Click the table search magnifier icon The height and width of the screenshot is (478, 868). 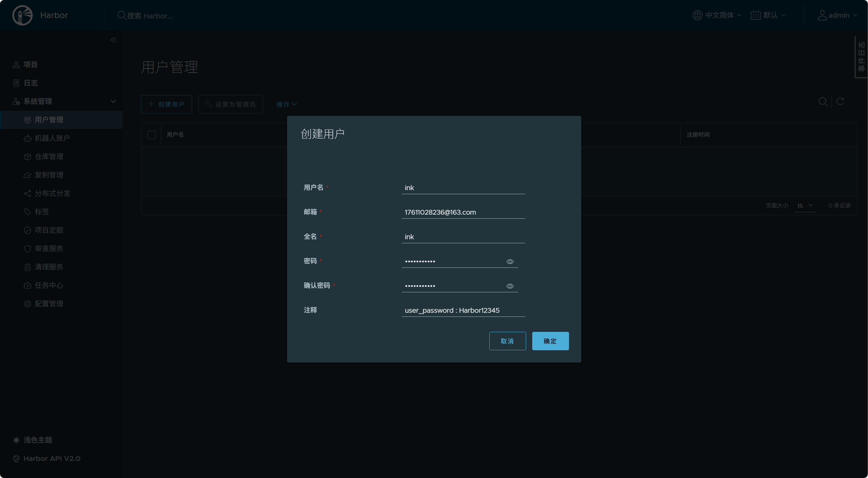(x=823, y=102)
